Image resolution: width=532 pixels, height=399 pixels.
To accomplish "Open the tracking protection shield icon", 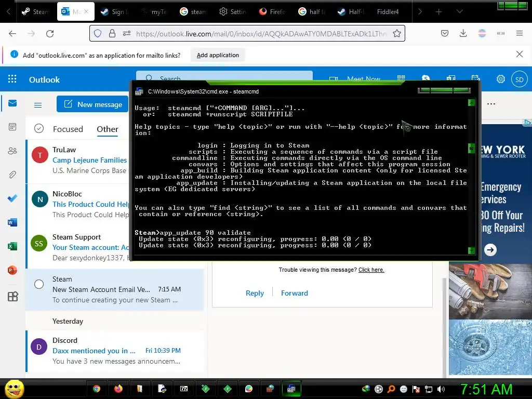I will (x=98, y=33).
